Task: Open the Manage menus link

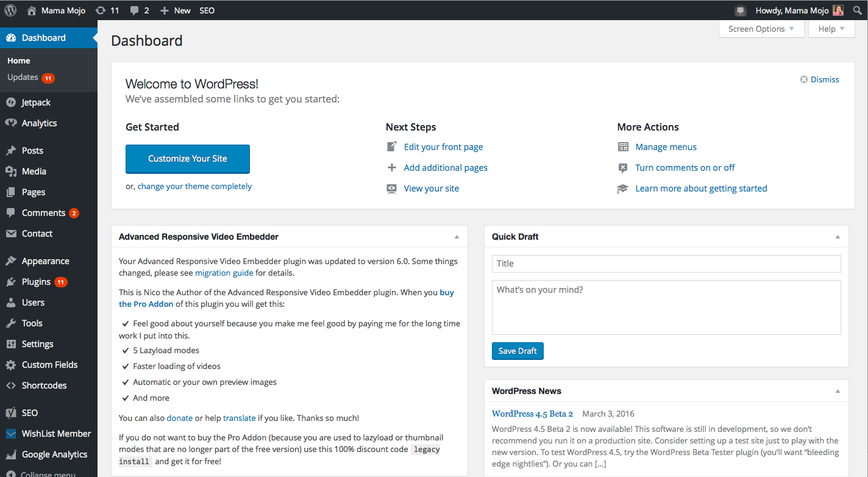Action: click(666, 147)
